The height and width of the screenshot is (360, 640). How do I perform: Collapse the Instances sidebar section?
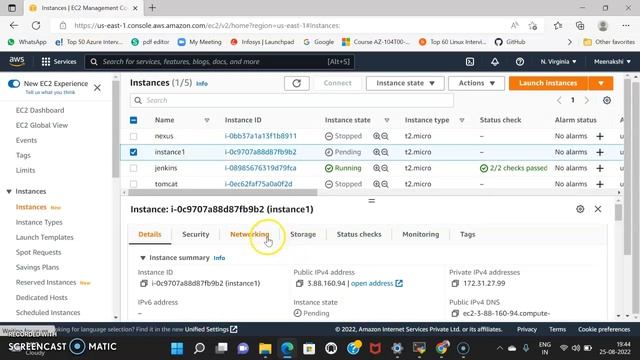click(x=9, y=191)
